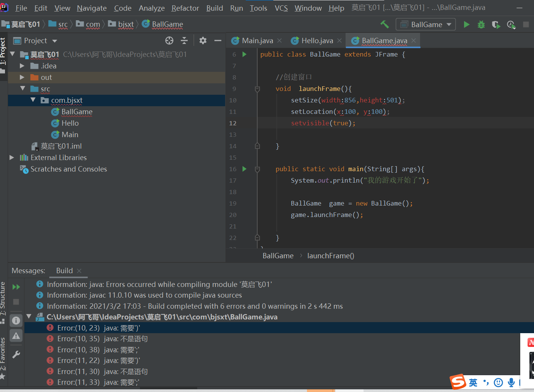The image size is (534, 392).
Task: Select 莫启飞01.iml file in tree
Action: (61, 146)
